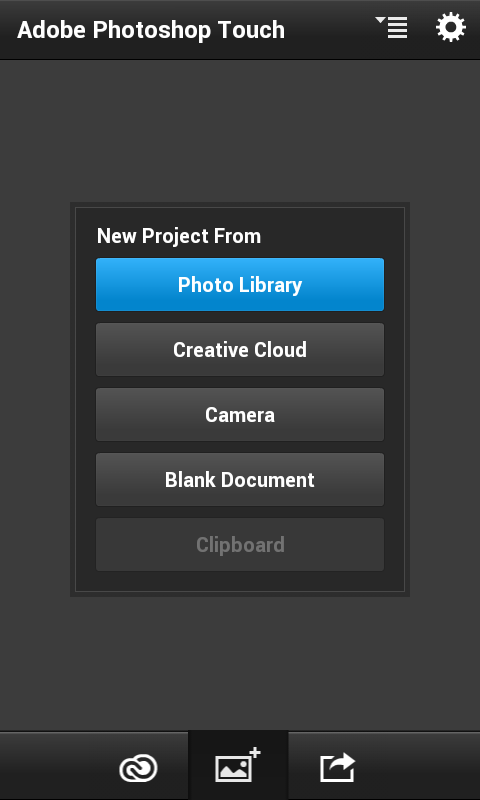This screenshot has height=800, width=480.
Task: Click the greyed-out Clipboard option
Action: [240, 544]
